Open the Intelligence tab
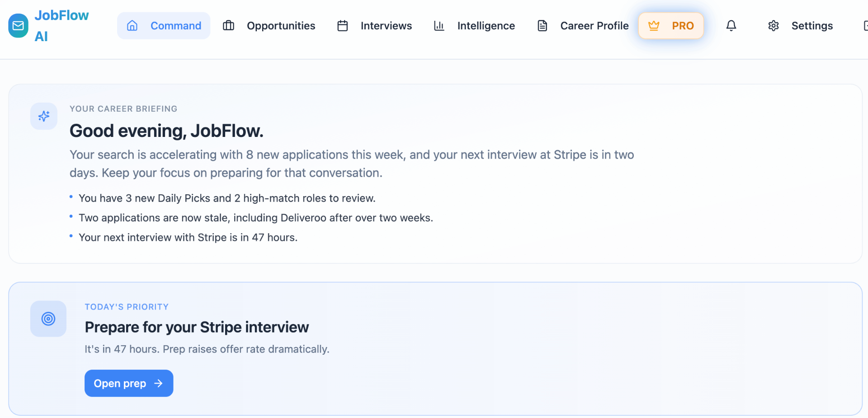 [474, 26]
